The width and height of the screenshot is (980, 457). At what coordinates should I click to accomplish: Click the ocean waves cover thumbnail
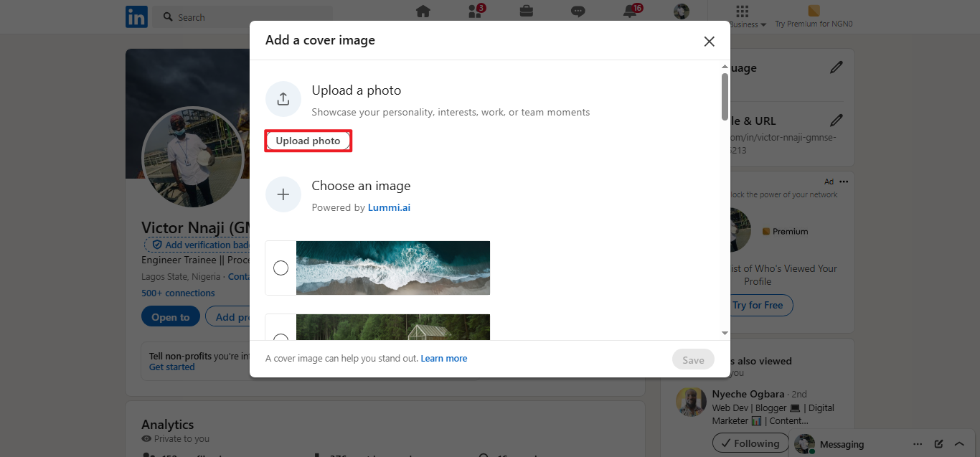(393, 268)
